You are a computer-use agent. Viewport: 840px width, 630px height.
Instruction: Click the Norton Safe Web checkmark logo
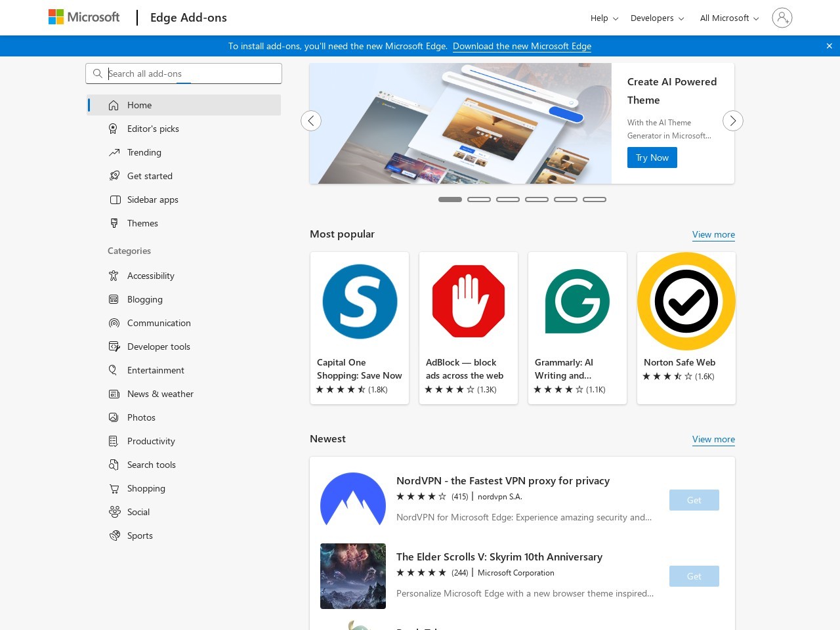tap(686, 301)
